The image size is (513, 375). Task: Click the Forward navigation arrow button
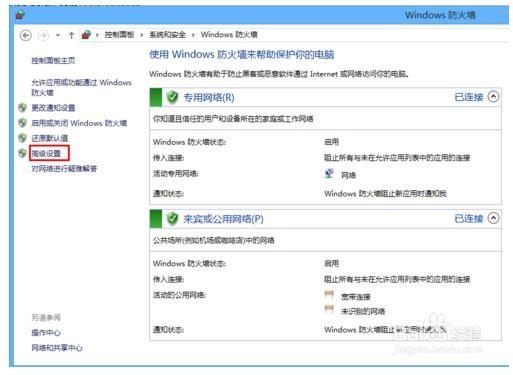[x=43, y=35]
